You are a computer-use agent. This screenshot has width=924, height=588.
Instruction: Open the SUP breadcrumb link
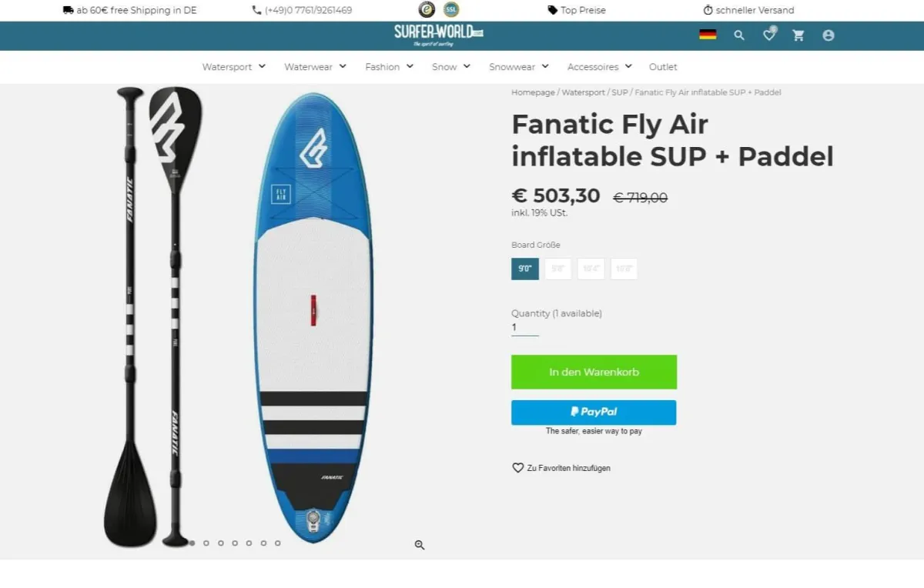point(619,92)
